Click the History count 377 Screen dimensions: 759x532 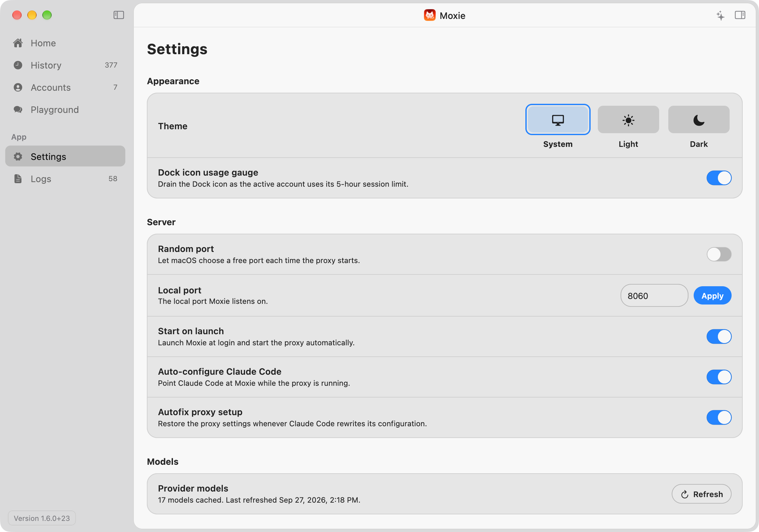[111, 65]
